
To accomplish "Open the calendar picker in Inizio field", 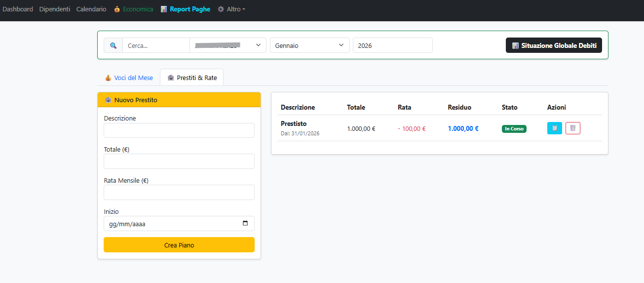I will [245, 224].
